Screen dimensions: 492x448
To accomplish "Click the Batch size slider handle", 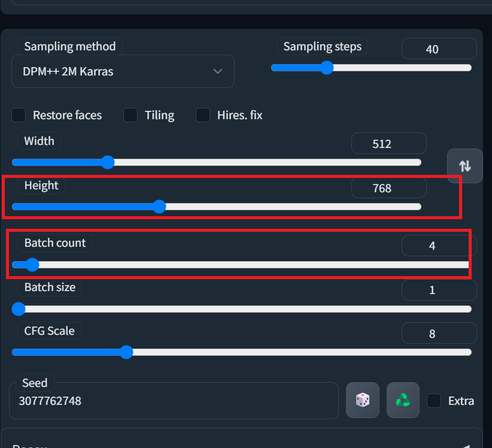I will 19,309.
